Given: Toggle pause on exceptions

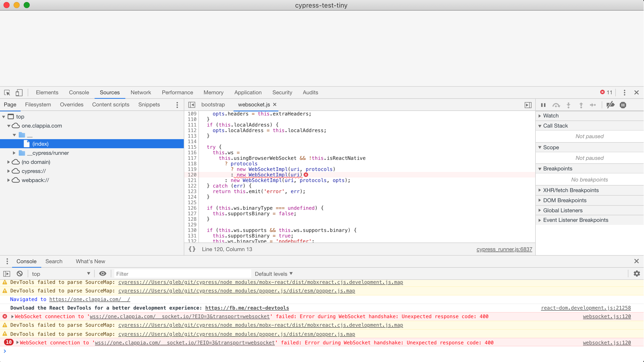Looking at the screenshot, I should [623, 105].
